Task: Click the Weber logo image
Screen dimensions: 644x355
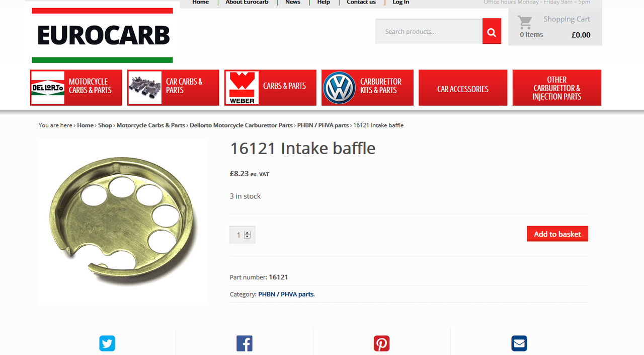Action: [242, 88]
